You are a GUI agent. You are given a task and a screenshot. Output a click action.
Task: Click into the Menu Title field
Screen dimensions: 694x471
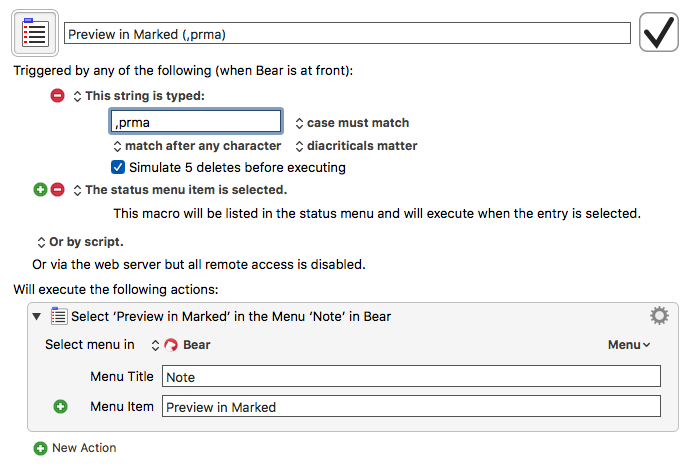click(411, 377)
